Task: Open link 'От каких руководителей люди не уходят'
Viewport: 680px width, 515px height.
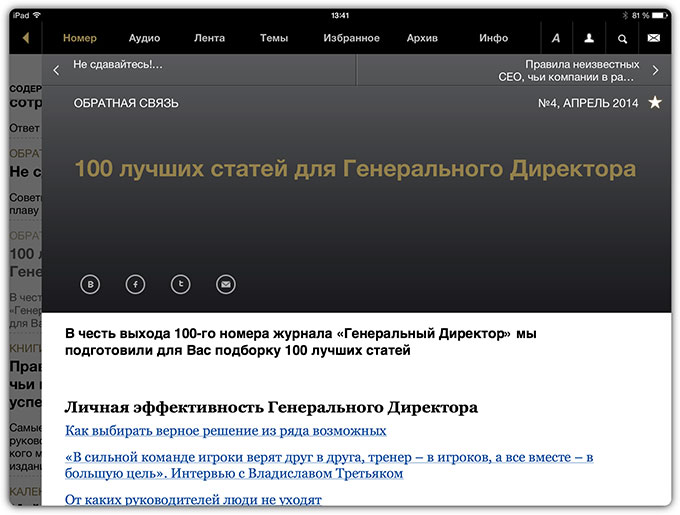Action: (193, 500)
